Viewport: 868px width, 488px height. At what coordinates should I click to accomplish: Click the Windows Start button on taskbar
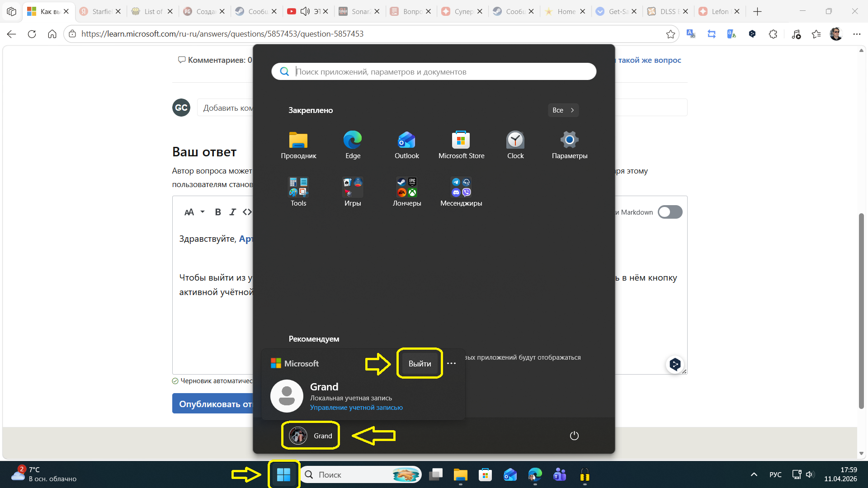(x=283, y=474)
